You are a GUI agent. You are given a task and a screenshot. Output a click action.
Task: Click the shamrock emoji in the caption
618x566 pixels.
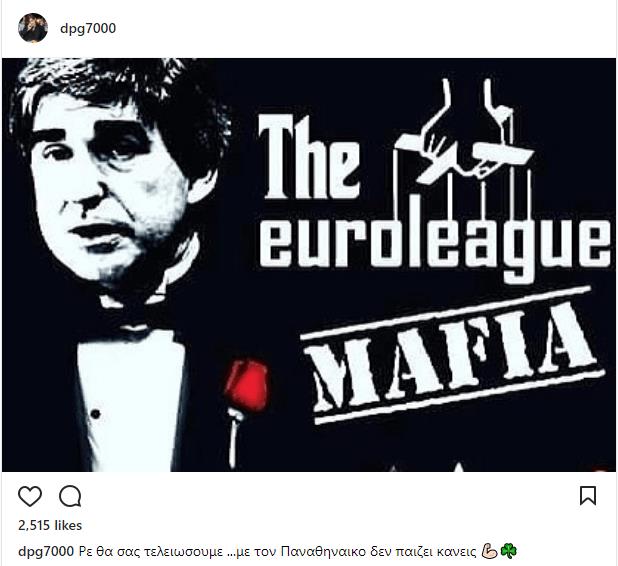pos(508,551)
